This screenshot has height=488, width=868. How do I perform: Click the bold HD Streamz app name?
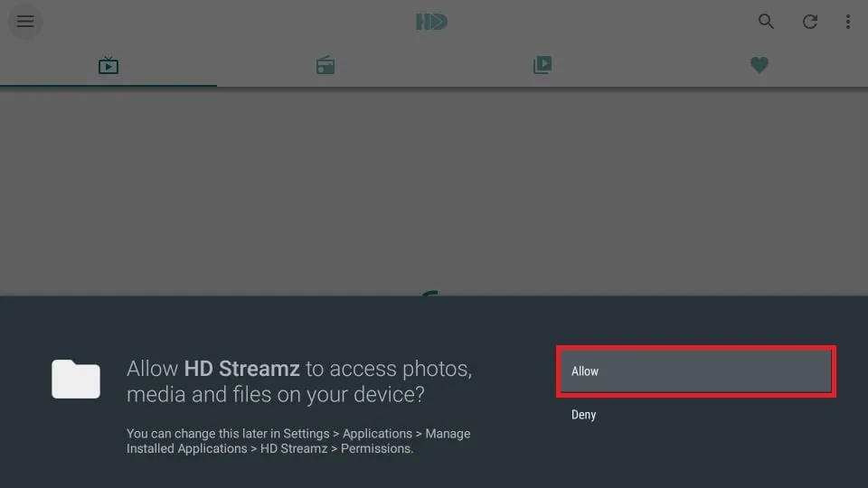242,369
